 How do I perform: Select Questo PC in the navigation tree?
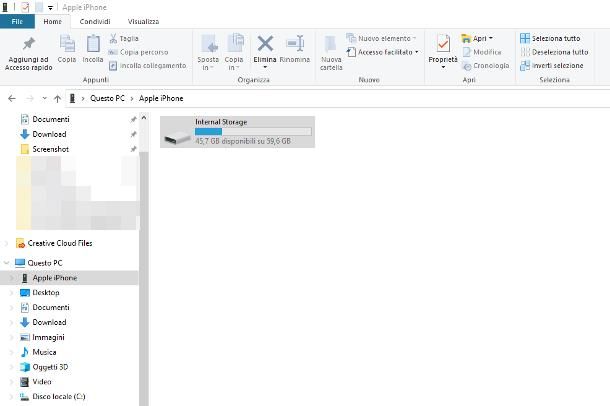45,263
